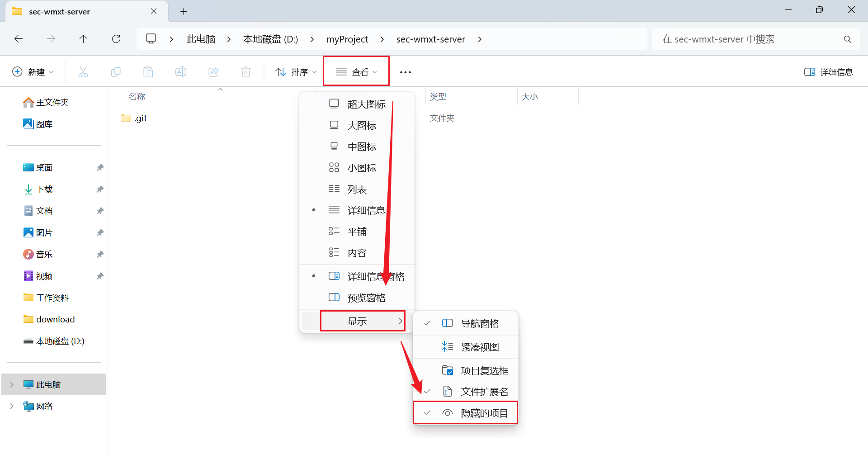Toggle 详细信息窗格 in view menu
The width and height of the screenshot is (868, 454).
point(357,276)
